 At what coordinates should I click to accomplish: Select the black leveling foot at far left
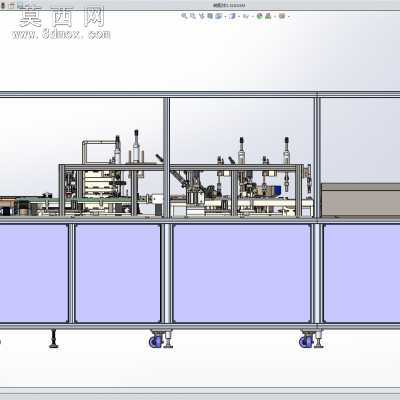[53, 339]
